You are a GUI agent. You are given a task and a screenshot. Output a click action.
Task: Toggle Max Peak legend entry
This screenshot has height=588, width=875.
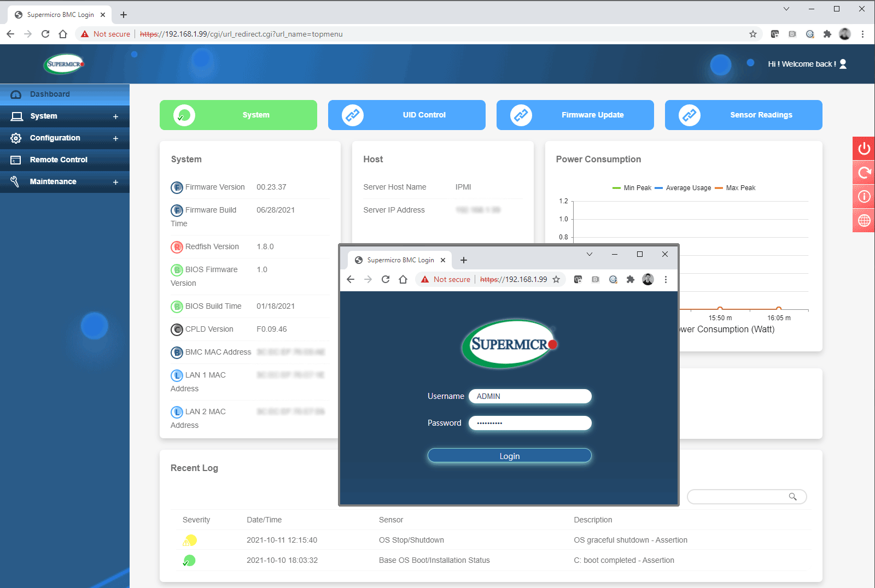(x=735, y=188)
